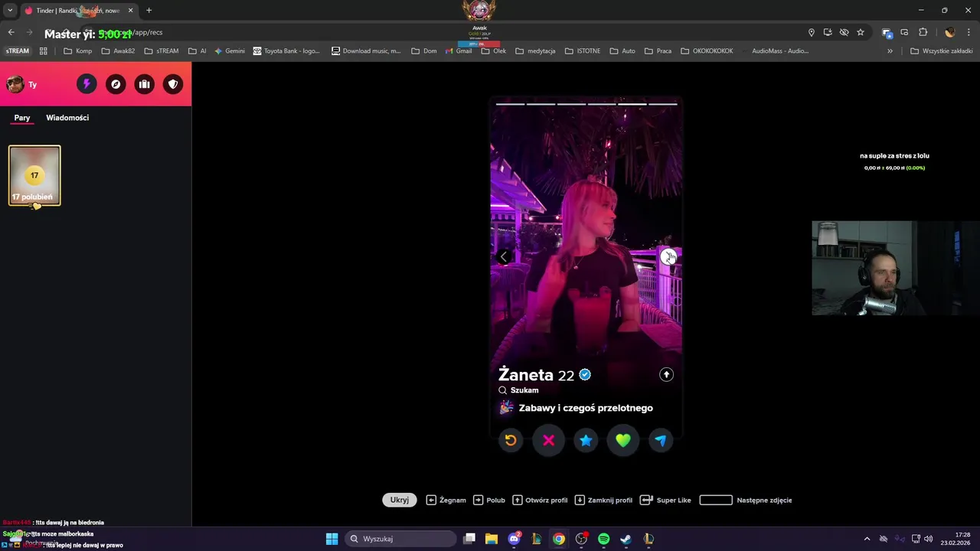Open Żaneta's profile with up-arrow icon
The image size is (980, 551).
[666, 374]
